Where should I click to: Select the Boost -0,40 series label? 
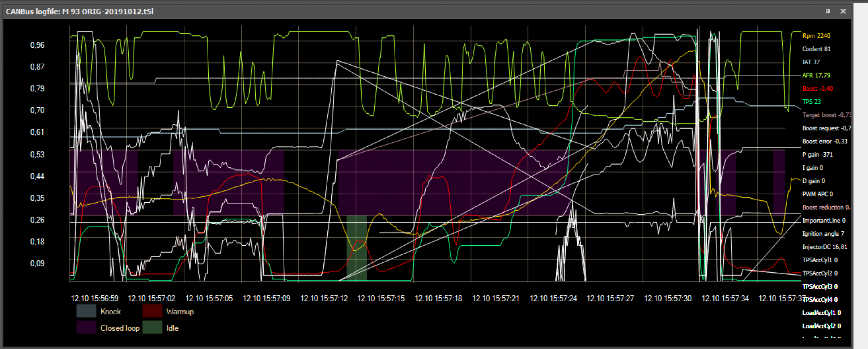pos(818,89)
